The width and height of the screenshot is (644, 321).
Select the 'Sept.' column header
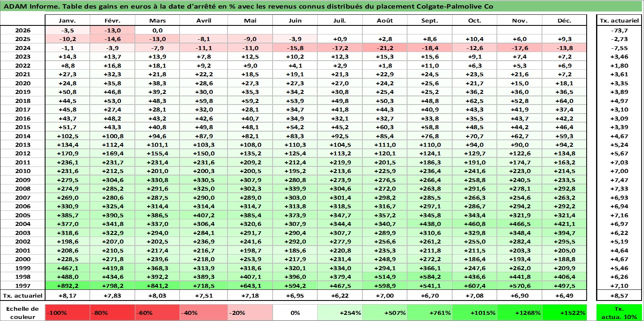point(430,20)
